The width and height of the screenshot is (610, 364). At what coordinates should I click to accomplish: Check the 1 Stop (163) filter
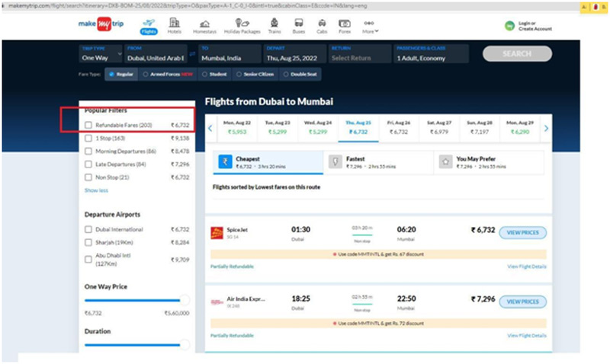click(88, 139)
